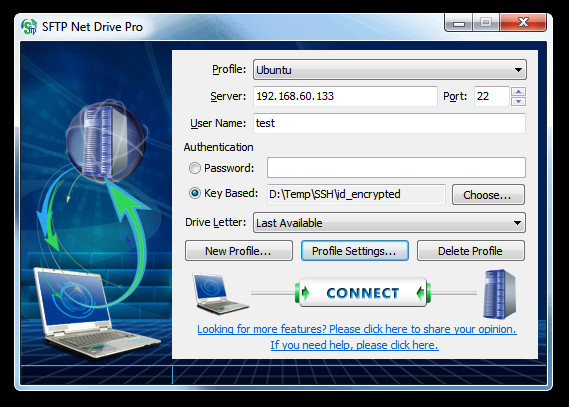The image size is (569, 407).
Task: Increase port number with up arrow
Action: pyautogui.click(x=519, y=91)
